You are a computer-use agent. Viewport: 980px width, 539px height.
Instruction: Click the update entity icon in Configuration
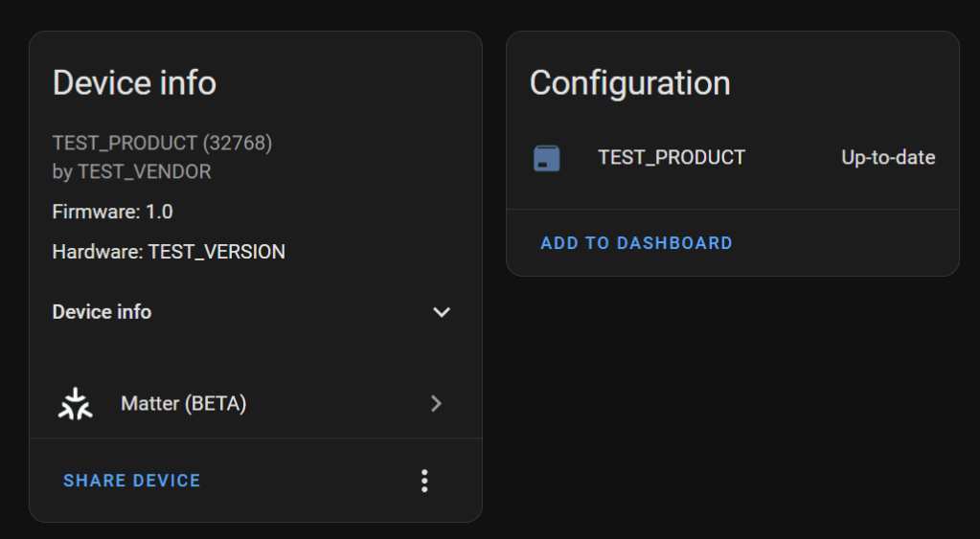pyautogui.click(x=546, y=158)
